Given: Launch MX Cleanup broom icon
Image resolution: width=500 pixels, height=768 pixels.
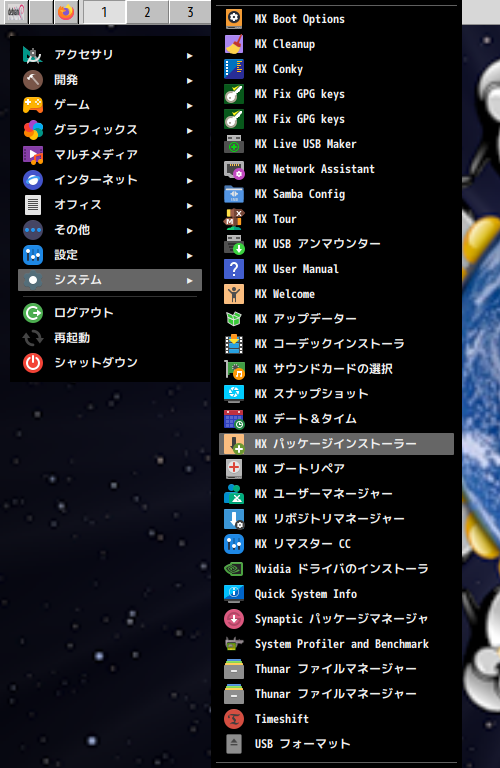Looking at the screenshot, I should click(x=234, y=44).
